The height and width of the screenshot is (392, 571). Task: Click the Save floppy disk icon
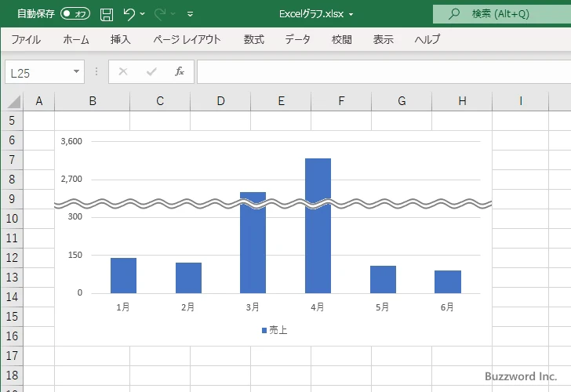pyautogui.click(x=107, y=14)
